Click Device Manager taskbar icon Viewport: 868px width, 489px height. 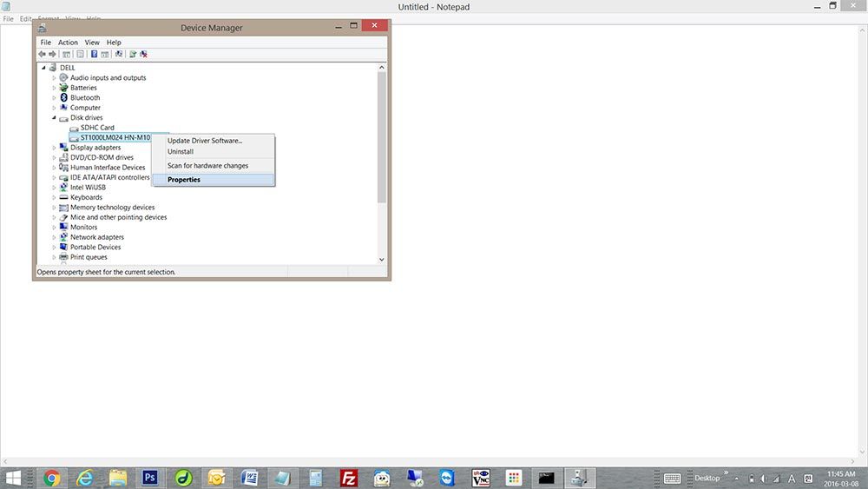pyautogui.click(x=580, y=478)
